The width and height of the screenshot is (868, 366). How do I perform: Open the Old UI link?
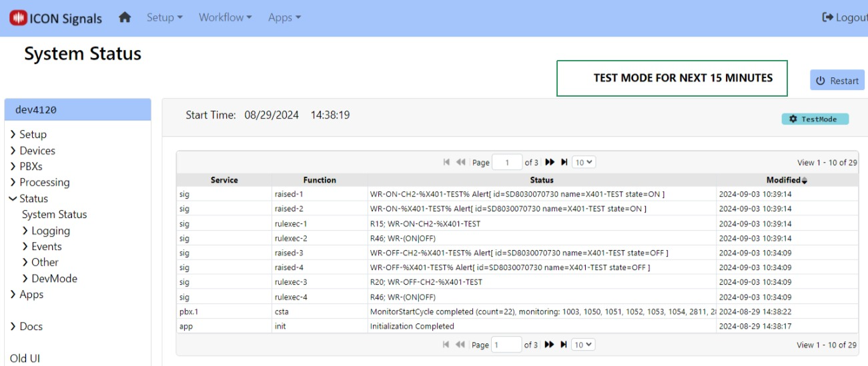click(x=25, y=358)
